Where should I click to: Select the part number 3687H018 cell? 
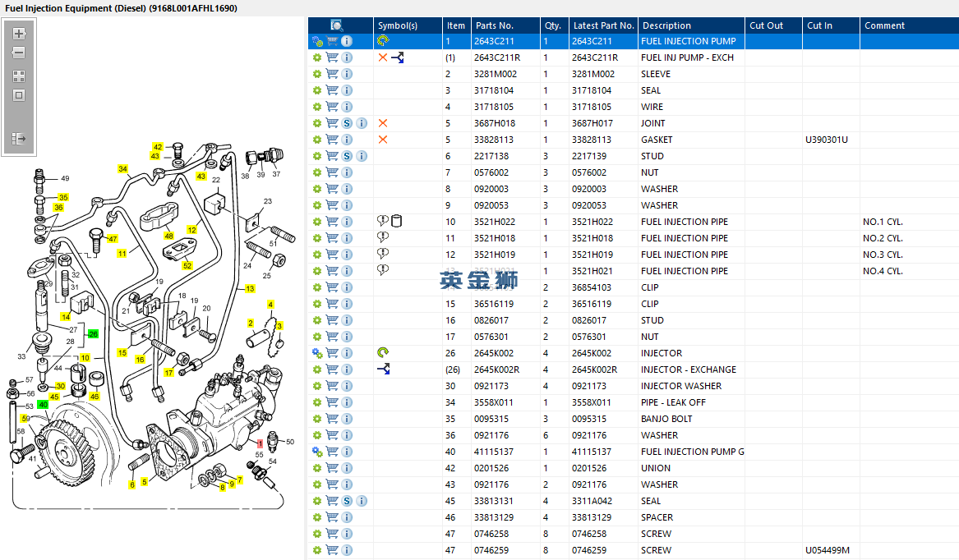(x=495, y=123)
